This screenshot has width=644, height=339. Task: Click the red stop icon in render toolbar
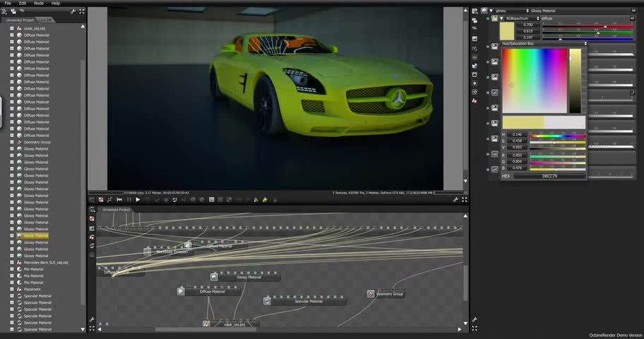click(101, 200)
